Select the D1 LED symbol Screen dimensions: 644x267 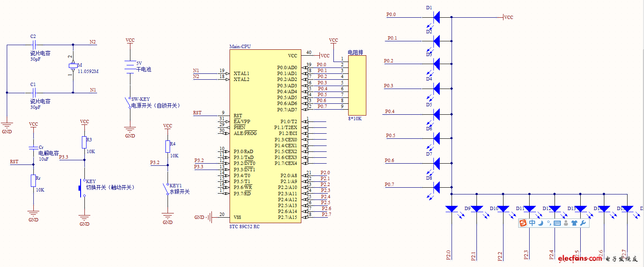tap(437, 17)
